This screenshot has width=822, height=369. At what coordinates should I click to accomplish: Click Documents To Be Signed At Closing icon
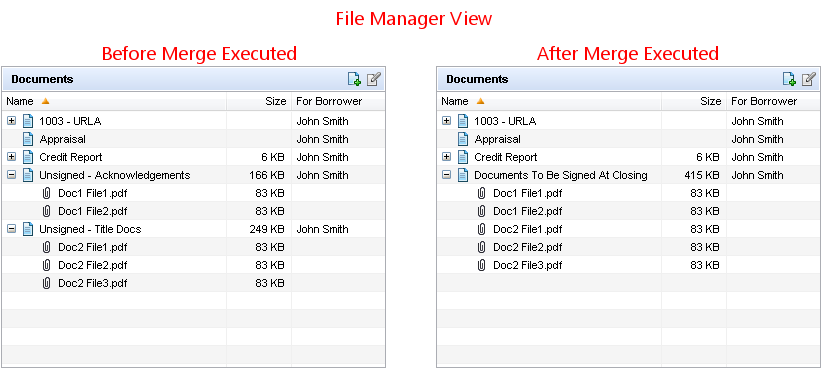463,175
